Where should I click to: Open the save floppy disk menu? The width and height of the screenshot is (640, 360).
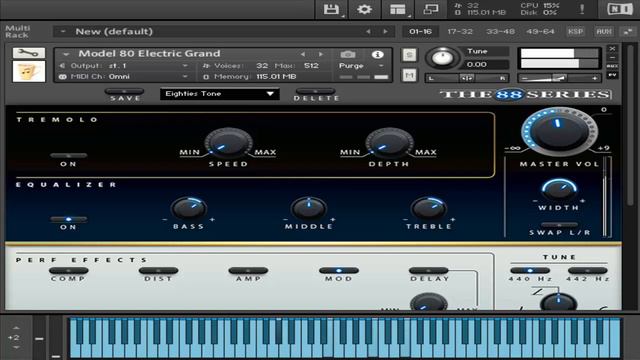point(331,9)
